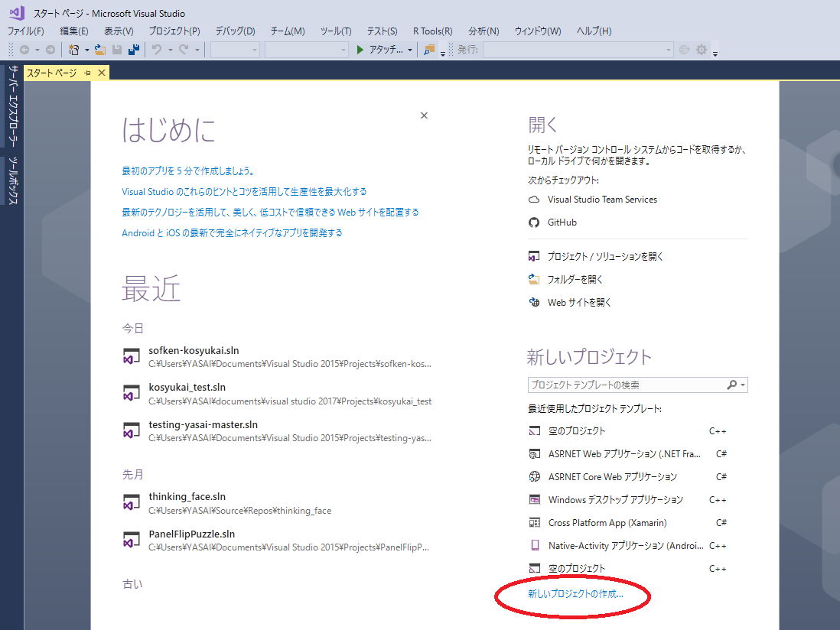Image resolution: width=840 pixels, height=630 pixels.
Task: Click the Navigate Forward toolbar icon
Action: click(50, 50)
